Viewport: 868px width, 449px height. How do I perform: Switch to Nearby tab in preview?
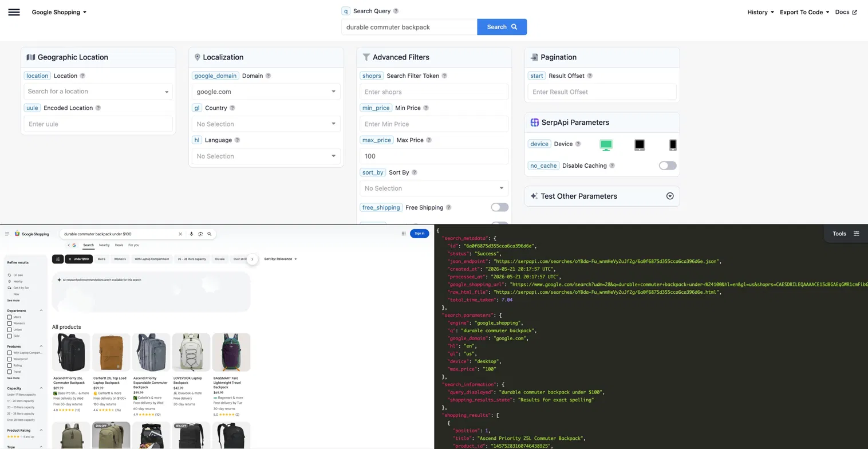104,245
